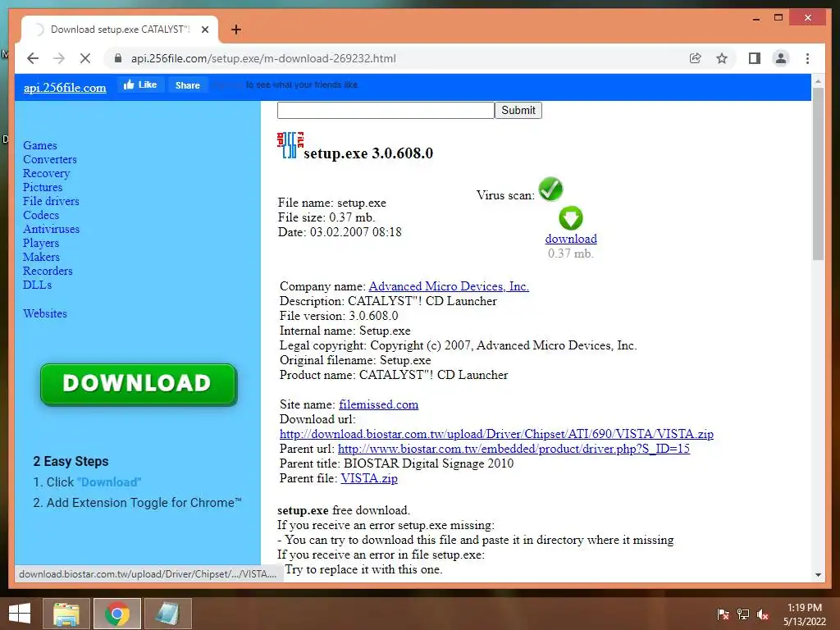The image size is (840, 630).
Task: Click the "2 Easy Steps" heading
Action: pos(71,461)
